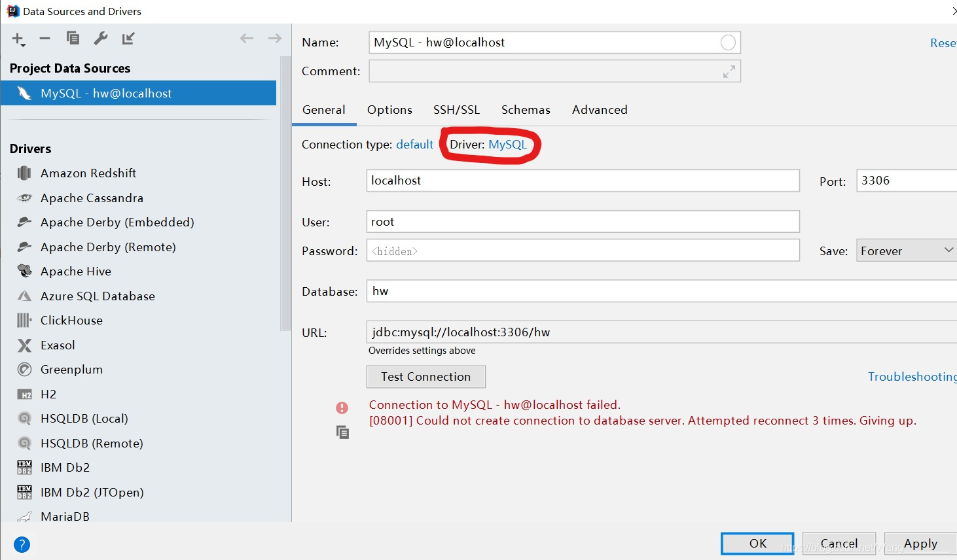Click Apache Derby (Remote) driver icon
957x560 pixels.
[x=24, y=247]
